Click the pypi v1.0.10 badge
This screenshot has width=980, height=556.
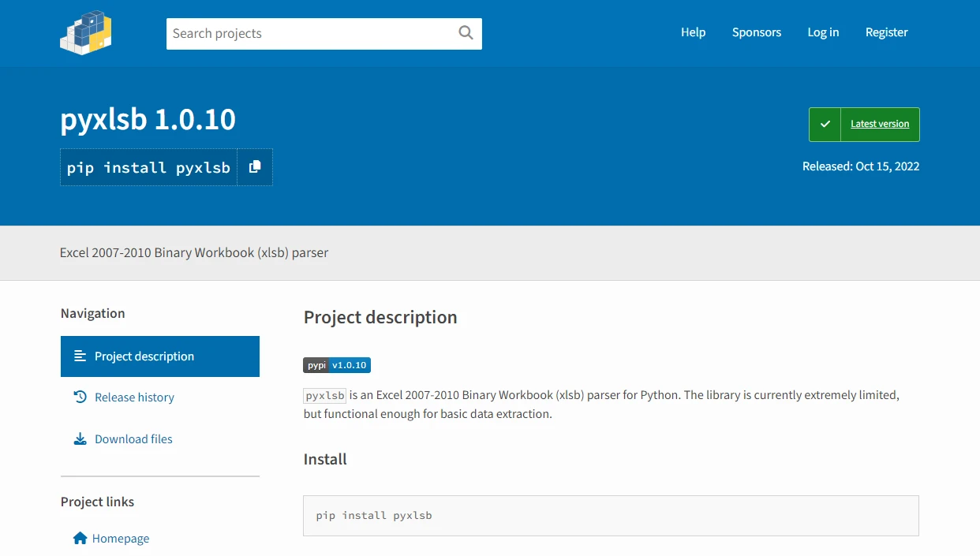[x=337, y=365]
